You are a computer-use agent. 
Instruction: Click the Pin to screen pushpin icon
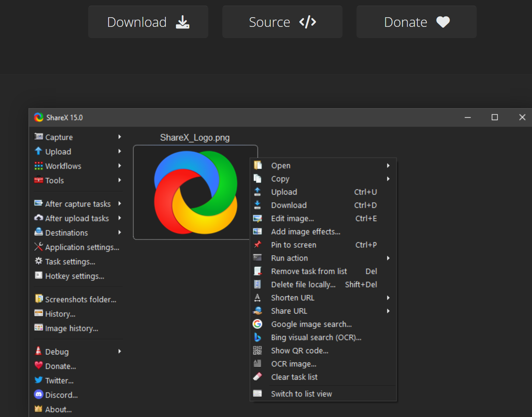click(x=258, y=244)
